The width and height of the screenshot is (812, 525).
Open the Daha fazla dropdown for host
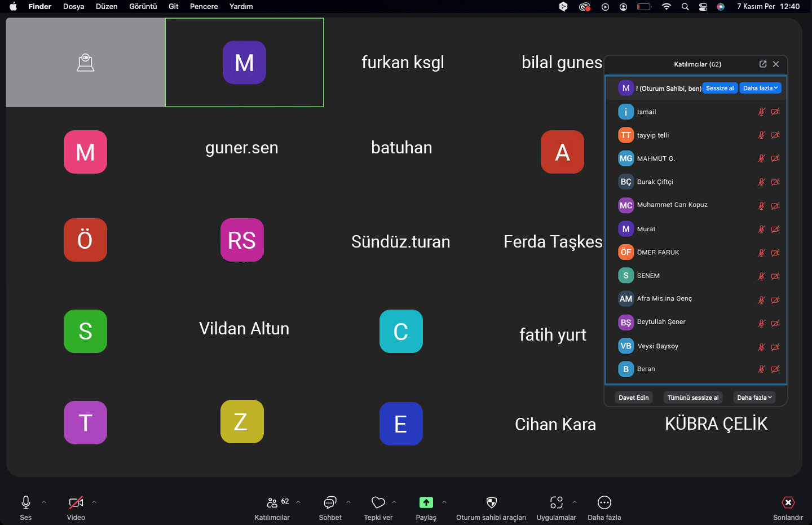pos(760,89)
